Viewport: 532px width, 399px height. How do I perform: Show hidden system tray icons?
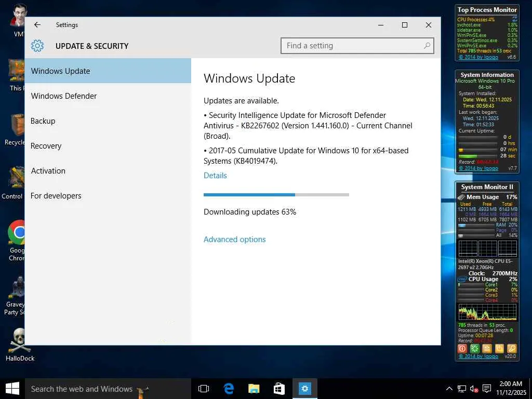click(x=449, y=389)
